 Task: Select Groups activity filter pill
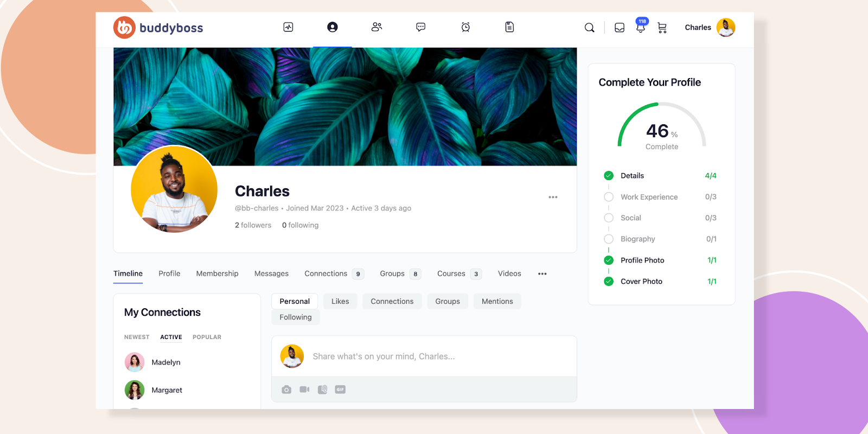pos(448,302)
